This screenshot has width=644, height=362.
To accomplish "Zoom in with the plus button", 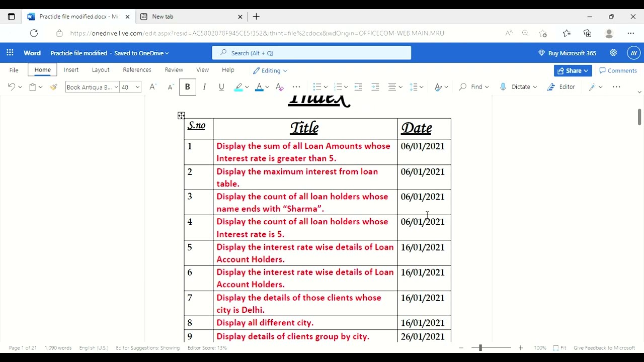I will click(520, 347).
